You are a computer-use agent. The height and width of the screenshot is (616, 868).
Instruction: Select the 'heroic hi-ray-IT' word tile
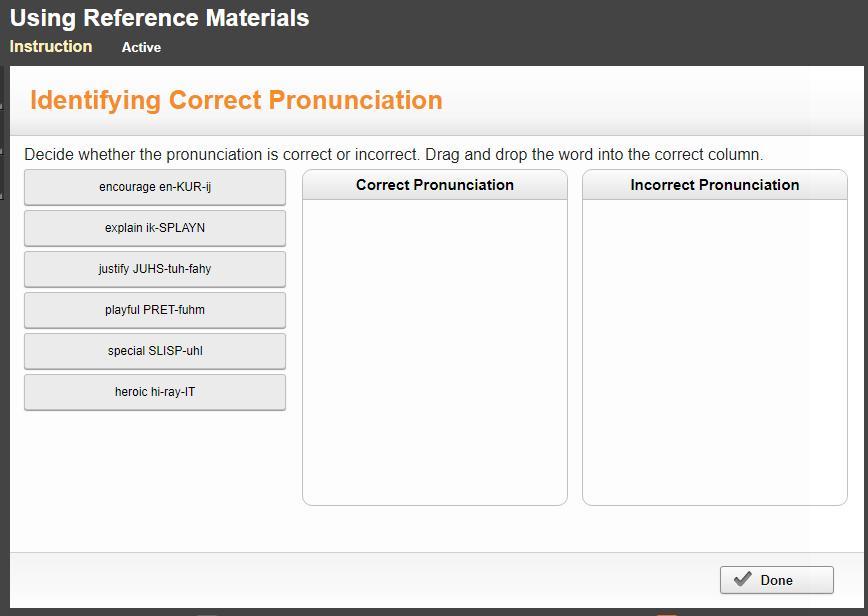(155, 392)
